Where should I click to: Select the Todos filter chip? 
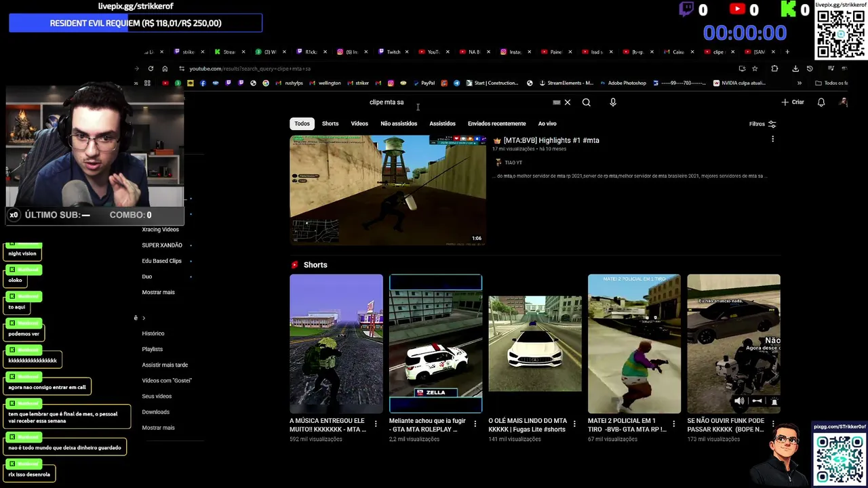(x=302, y=123)
